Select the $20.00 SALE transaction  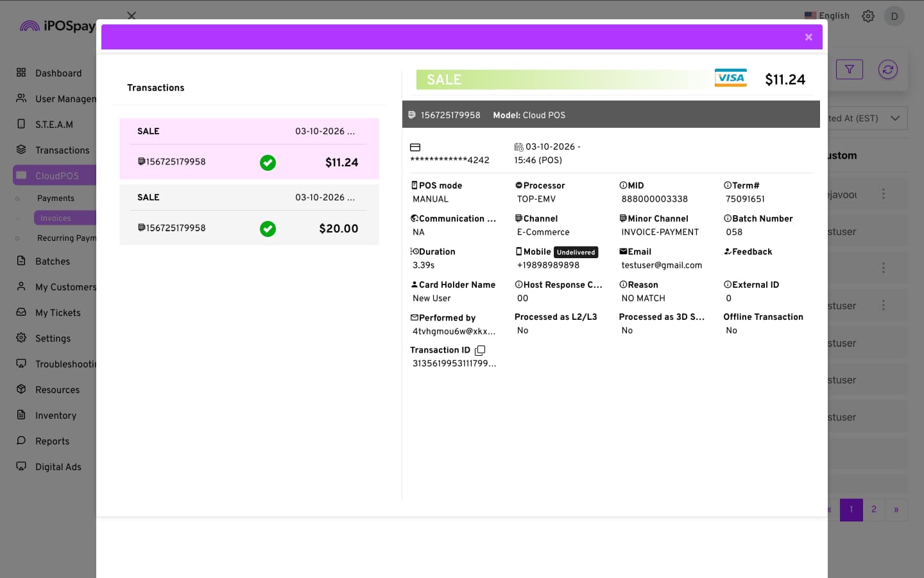click(249, 215)
